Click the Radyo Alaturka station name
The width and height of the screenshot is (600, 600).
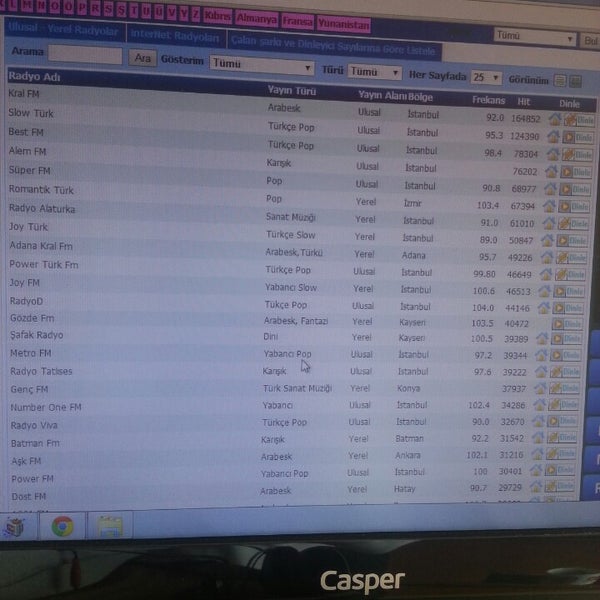[42, 209]
